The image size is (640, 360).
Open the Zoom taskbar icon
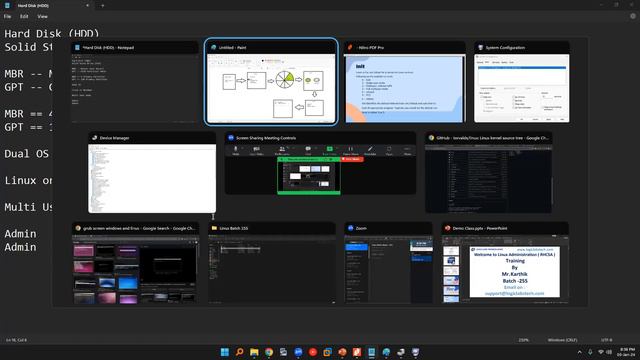298,352
